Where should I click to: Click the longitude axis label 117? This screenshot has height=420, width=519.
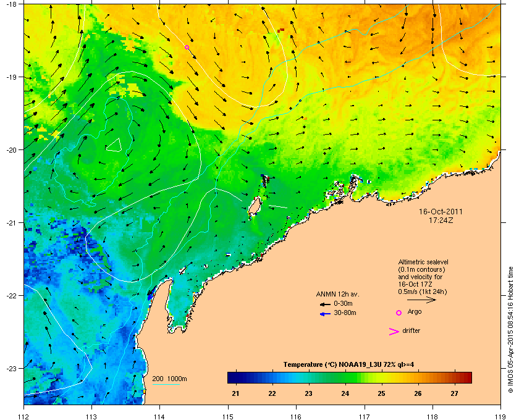(365, 416)
